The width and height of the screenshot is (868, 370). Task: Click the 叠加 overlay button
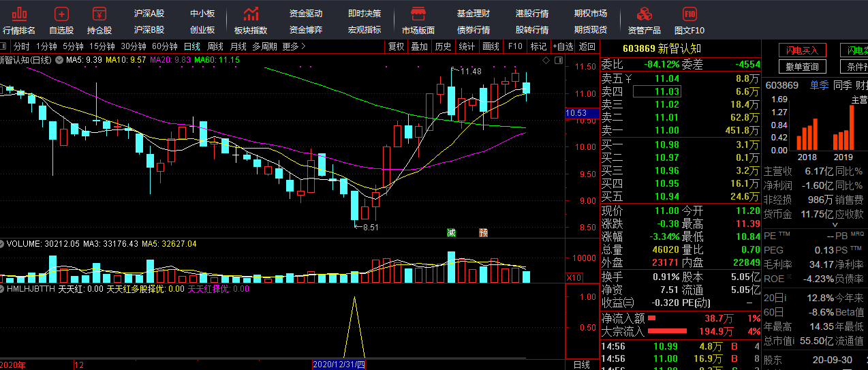point(420,46)
